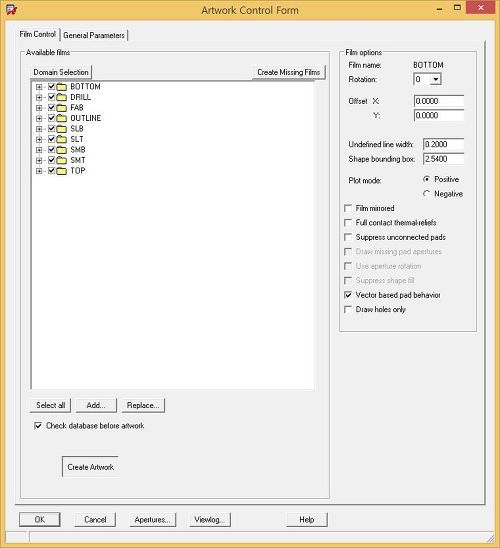Expand the BOTTOM film tree node
The image size is (500, 548).
click(39, 87)
